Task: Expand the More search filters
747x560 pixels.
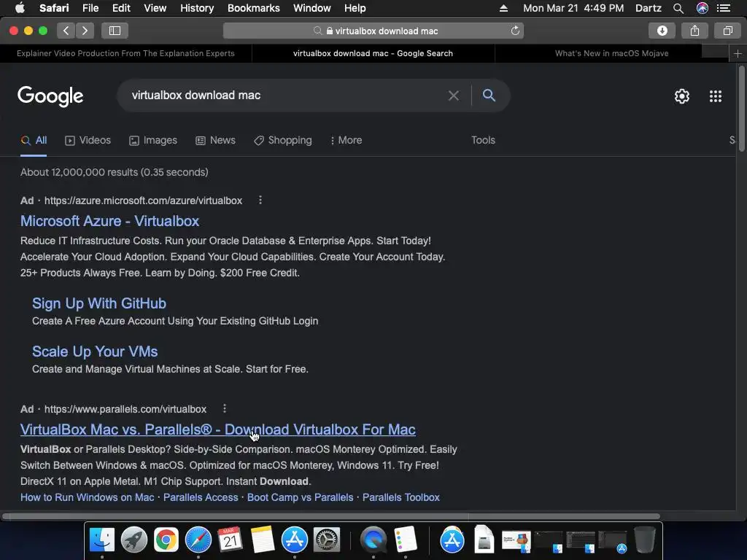Action: [346, 141]
